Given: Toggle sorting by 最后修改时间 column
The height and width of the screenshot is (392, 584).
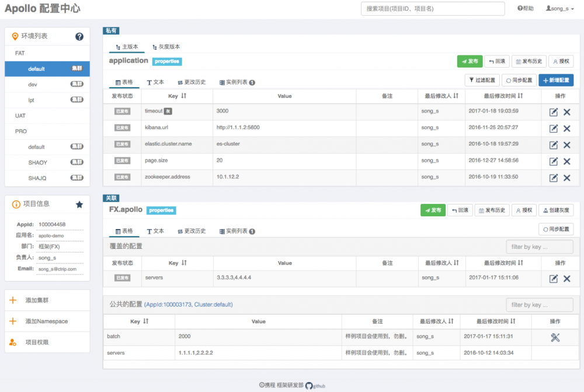Looking at the screenshot, I should [505, 96].
